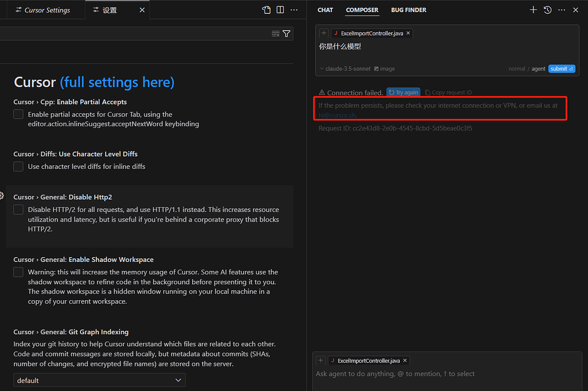The height and width of the screenshot is (391, 588).
Task: Add context with top composer plus button
Action: [x=324, y=33]
